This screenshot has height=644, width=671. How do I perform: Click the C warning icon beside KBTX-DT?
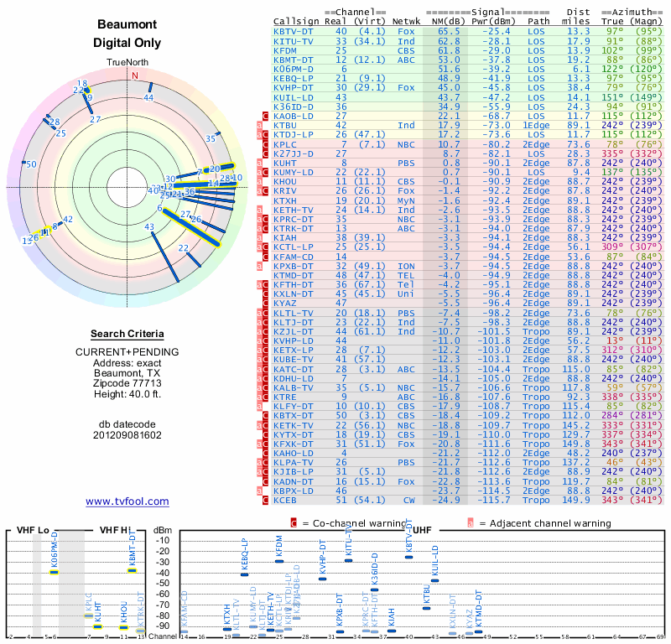pos(265,416)
